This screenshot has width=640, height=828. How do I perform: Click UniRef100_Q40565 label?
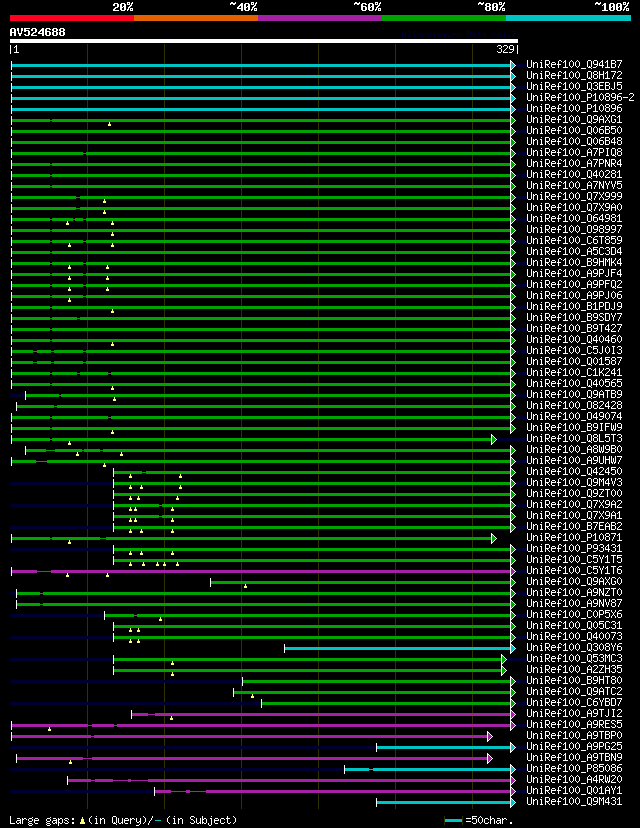click(574, 383)
